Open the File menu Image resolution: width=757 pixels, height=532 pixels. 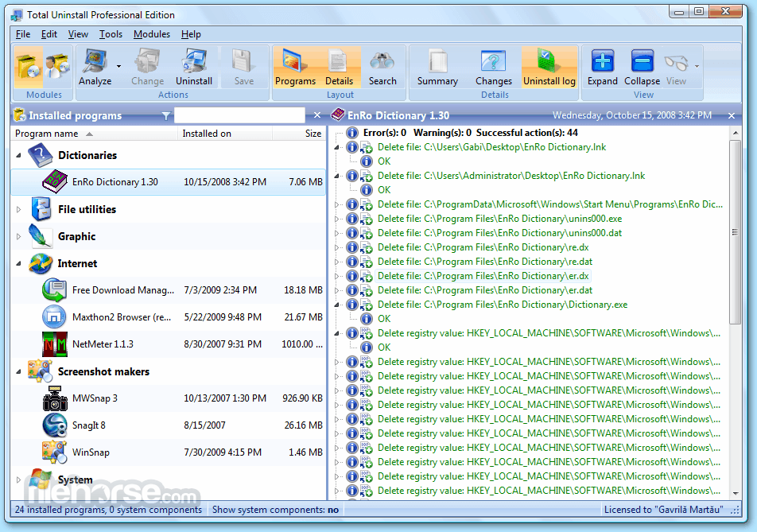(x=23, y=34)
